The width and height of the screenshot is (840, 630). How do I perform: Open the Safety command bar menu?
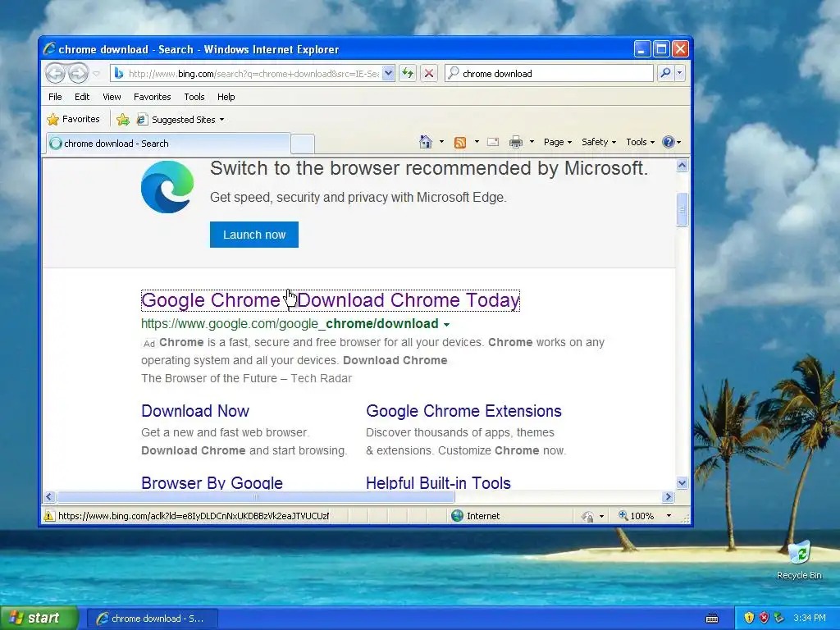[x=599, y=142]
